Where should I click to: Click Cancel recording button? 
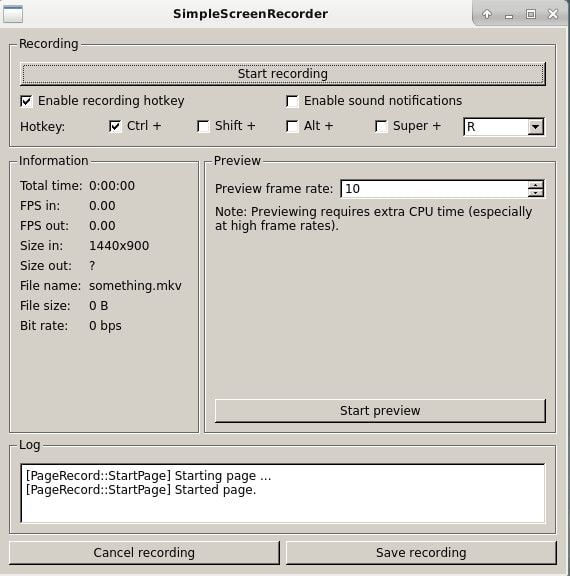coord(144,553)
